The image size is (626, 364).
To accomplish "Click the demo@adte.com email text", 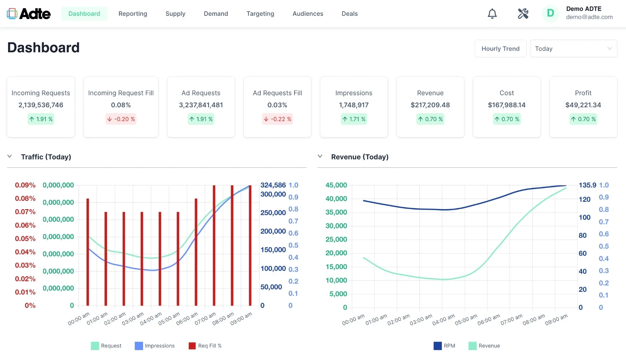I will [x=589, y=17].
